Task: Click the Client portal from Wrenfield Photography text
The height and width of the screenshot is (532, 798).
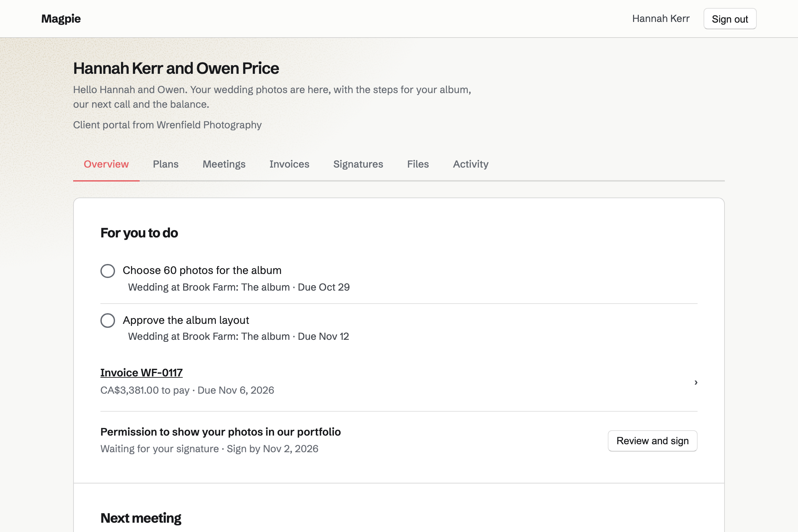Action: (167, 125)
